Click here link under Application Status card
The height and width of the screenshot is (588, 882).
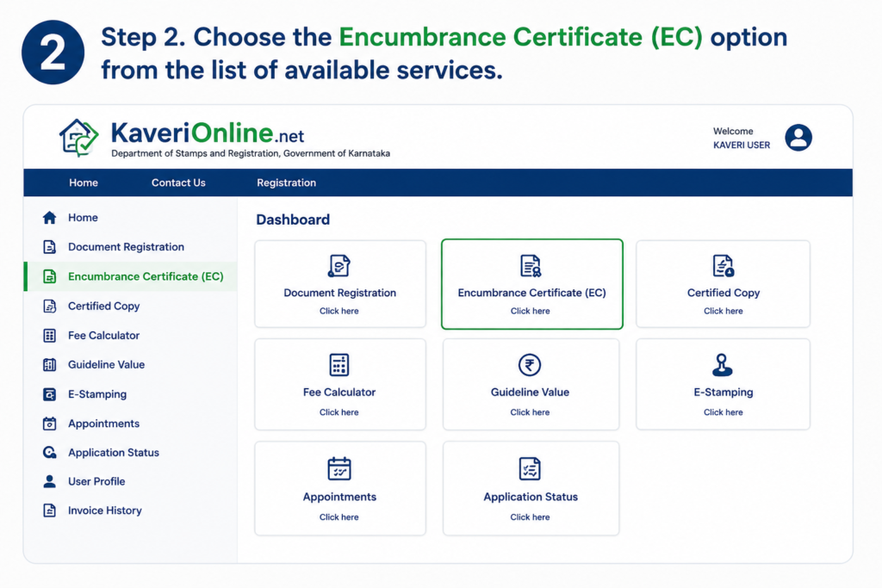tap(530, 517)
